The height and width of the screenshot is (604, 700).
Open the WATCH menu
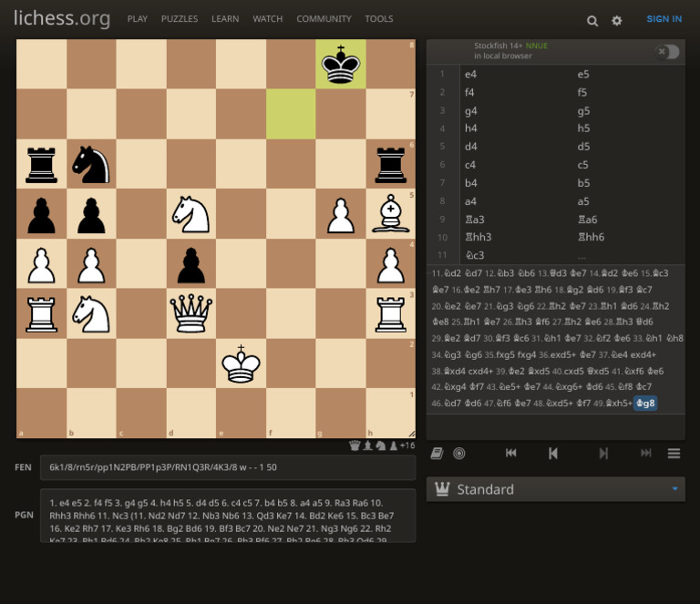click(x=267, y=19)
